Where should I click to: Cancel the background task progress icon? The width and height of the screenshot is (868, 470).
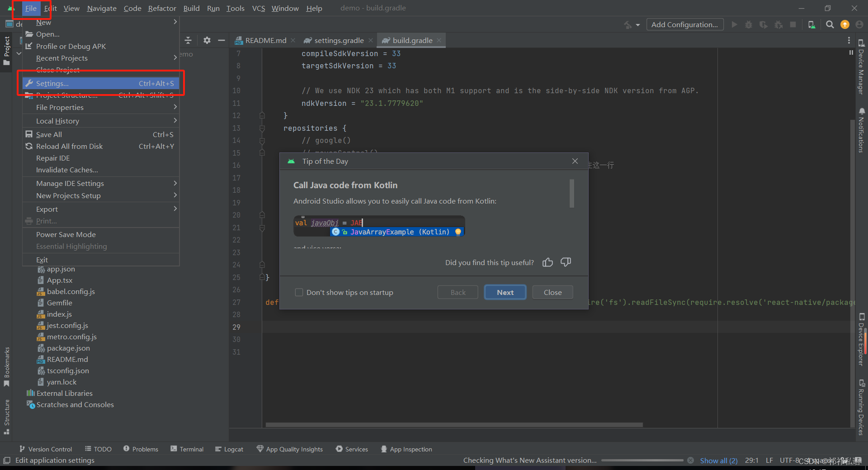(x=690, y=461)
